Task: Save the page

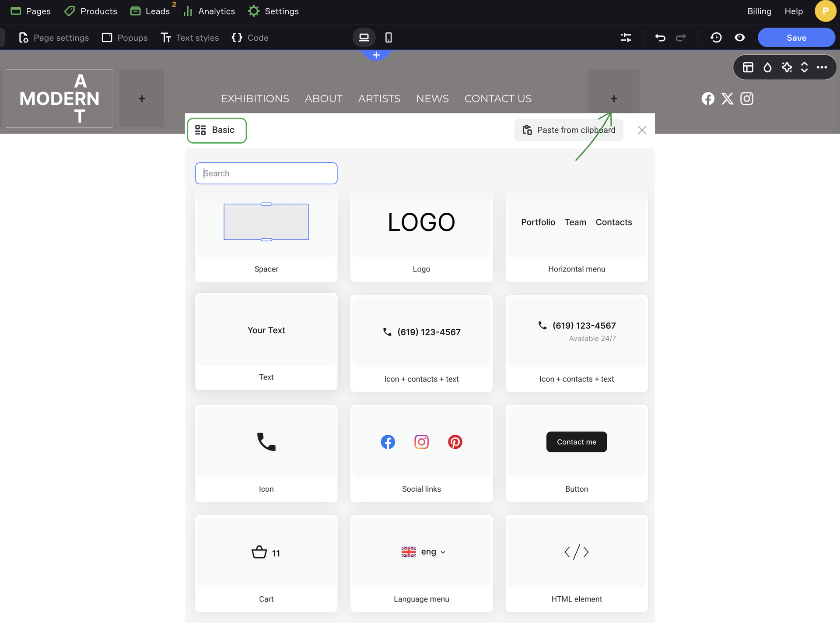Action: [x=796, y=38]
